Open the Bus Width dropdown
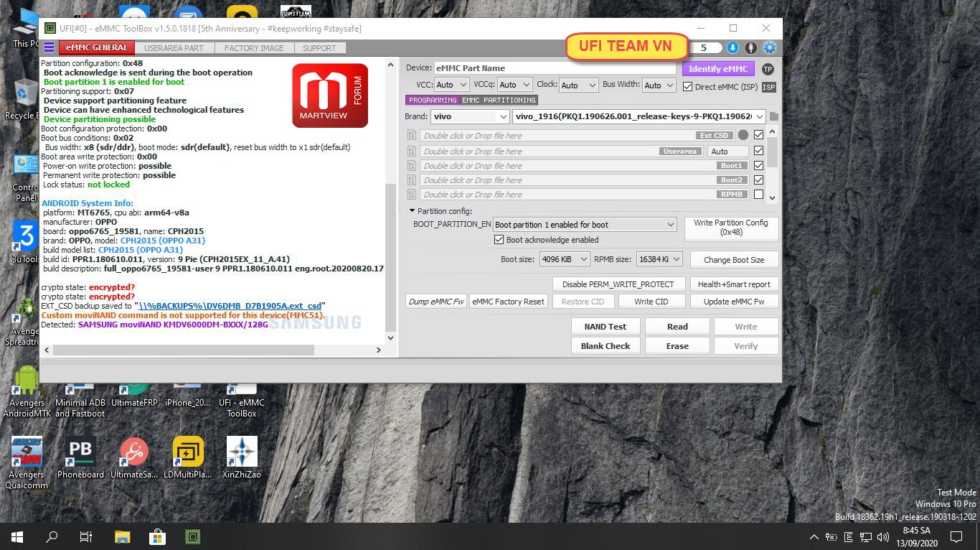The width and height of the screenshot is (980, 550). [x=659, y=85]
